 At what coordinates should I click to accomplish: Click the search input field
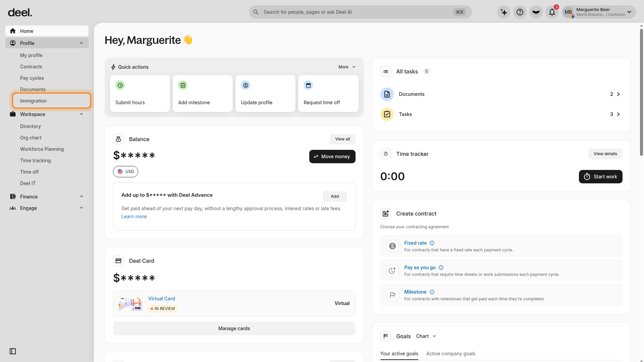361,12
